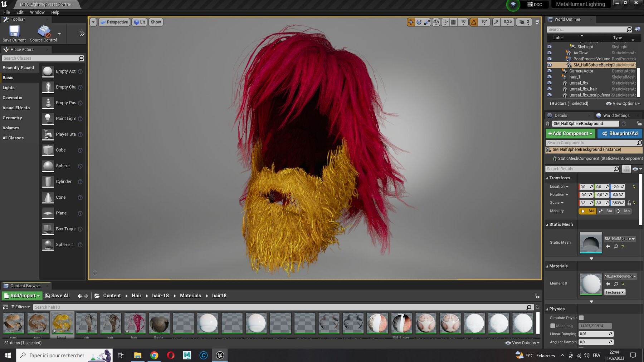Select translate gizmo mode in viewport

pyautogui.click(x=411, y=22)
